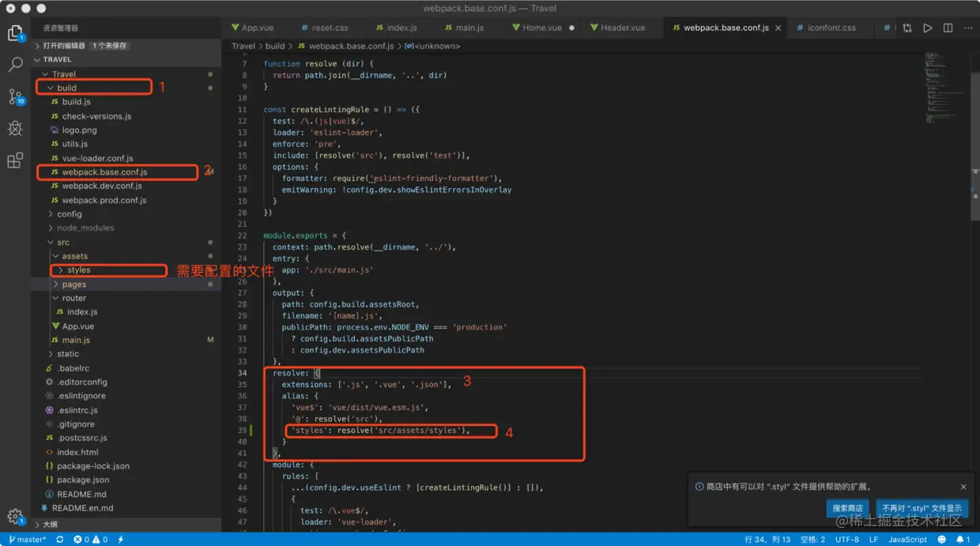Open .eslintrc.js in the file tree

(77, 410)
